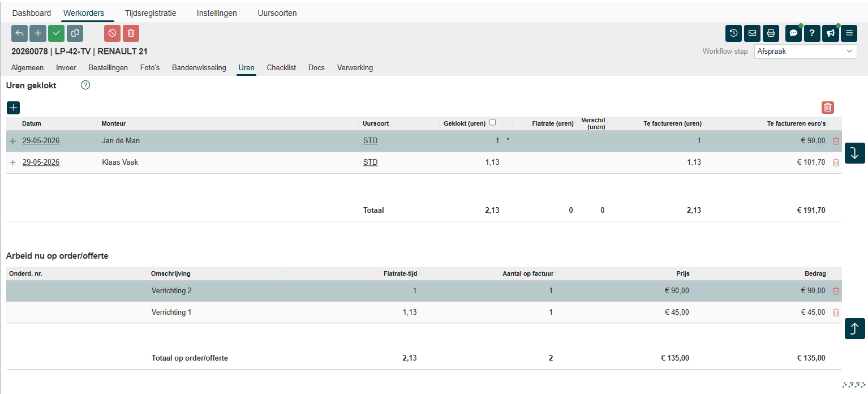Click the down arrow transfer button

coord(855,153)
